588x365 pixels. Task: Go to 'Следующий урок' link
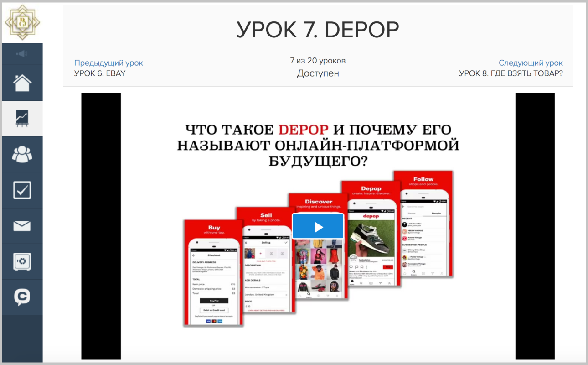(531, 63)
